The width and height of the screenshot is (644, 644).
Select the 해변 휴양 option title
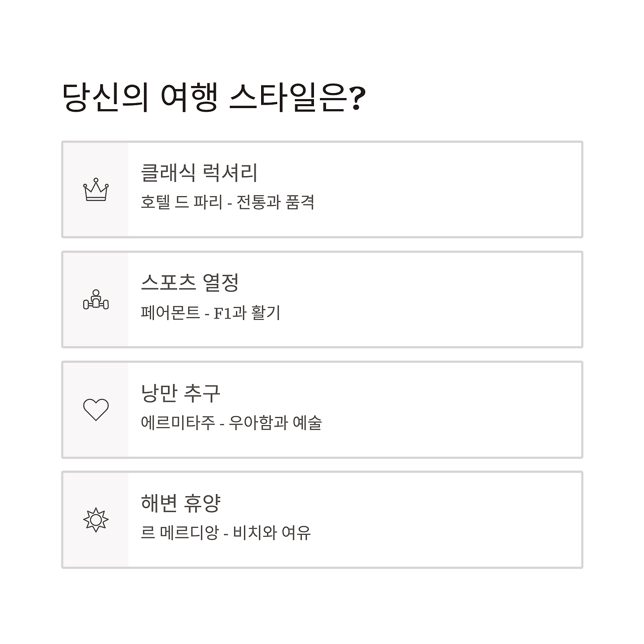tap(181, 503)
